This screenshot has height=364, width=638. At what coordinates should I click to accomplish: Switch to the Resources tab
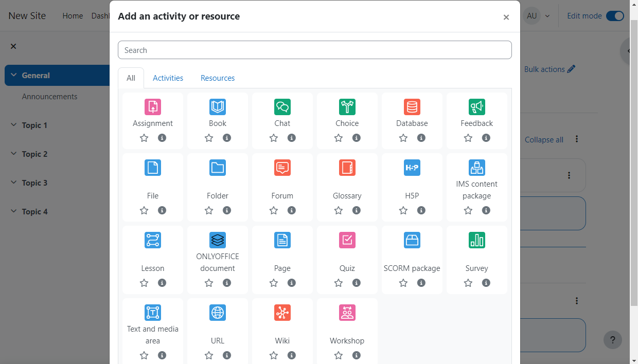pyautogui.click(x=218, y=78)
